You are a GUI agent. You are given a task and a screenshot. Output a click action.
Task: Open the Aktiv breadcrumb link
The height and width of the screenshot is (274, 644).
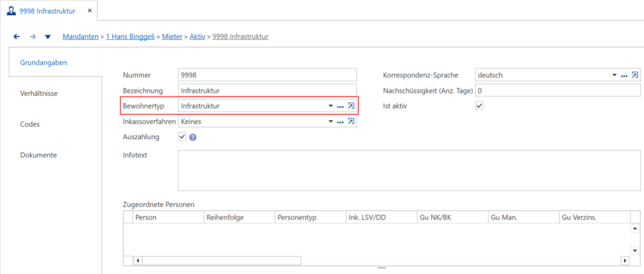point(197,37)
